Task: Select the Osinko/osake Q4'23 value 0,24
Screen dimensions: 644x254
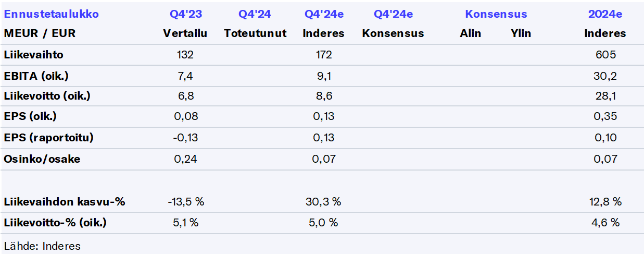Action: point(185,159)
